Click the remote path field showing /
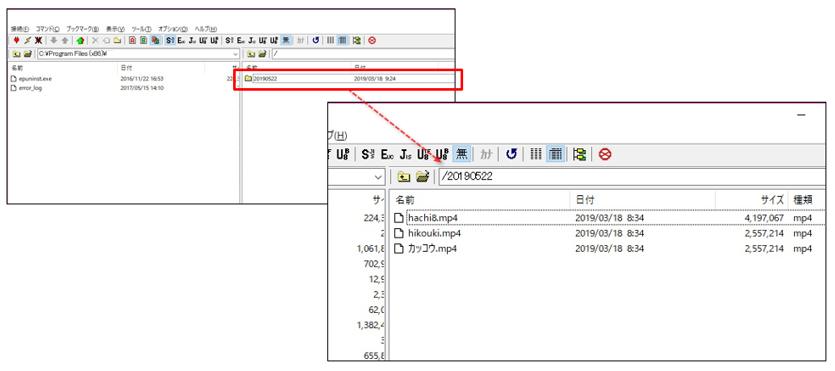 pos(363,54)
